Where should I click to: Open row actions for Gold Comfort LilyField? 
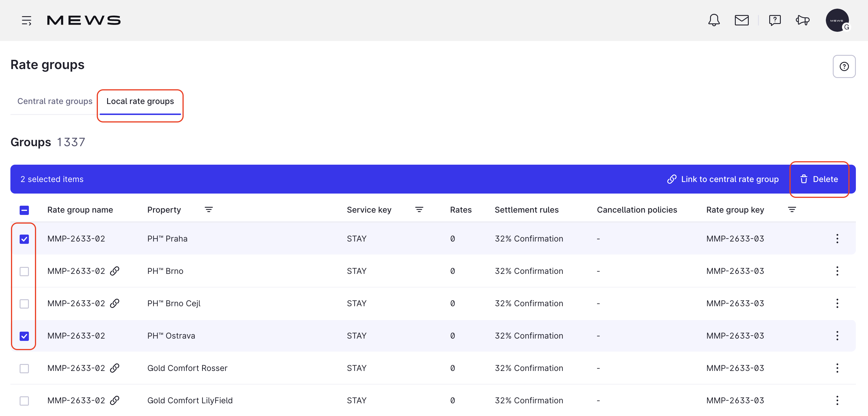[x=837, y=400]
